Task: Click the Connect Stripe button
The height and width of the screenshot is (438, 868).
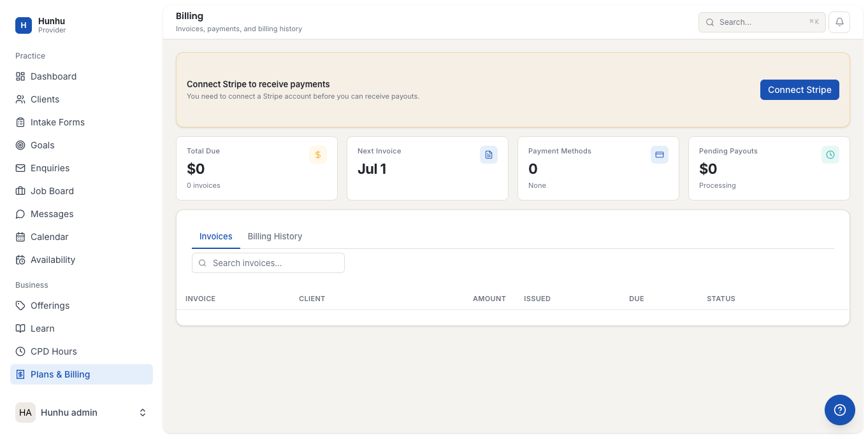Action: click(799, 90)
